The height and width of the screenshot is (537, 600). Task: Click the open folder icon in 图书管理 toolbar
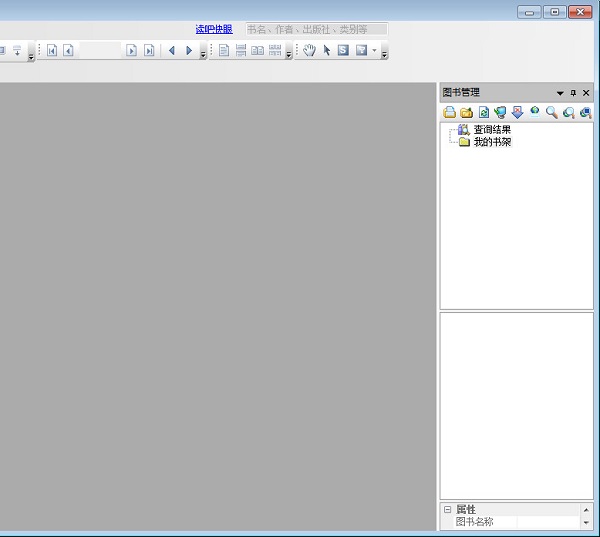click(x=466, y=113)
